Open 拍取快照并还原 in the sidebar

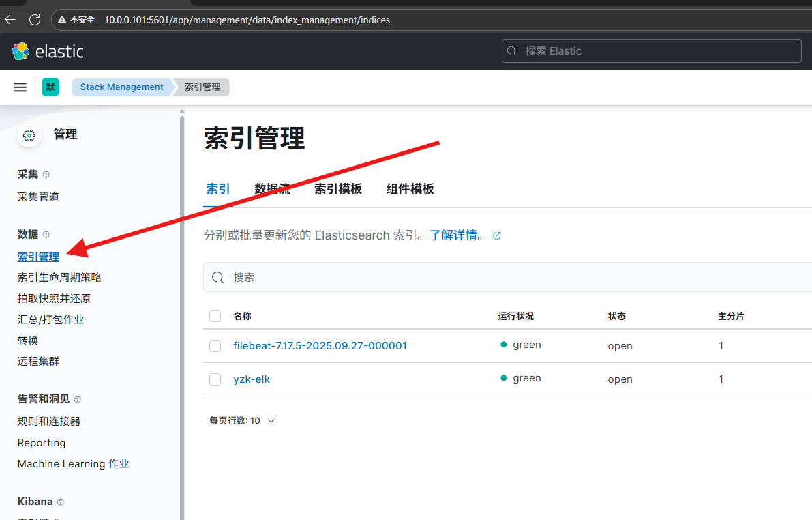54,299
